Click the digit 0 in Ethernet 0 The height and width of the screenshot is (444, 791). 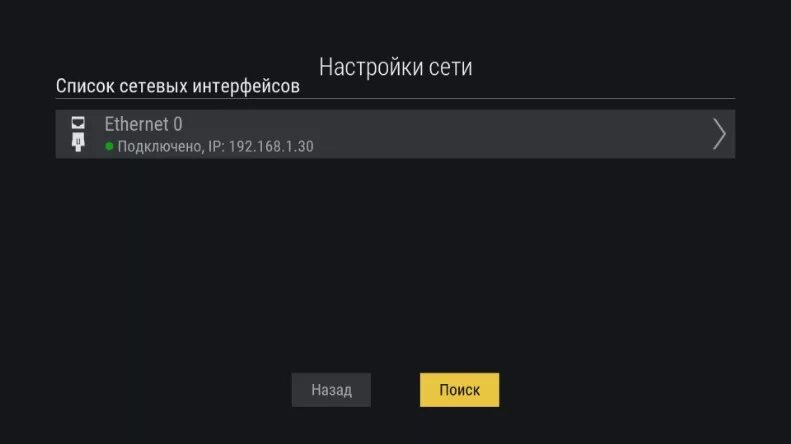[178, 124]
